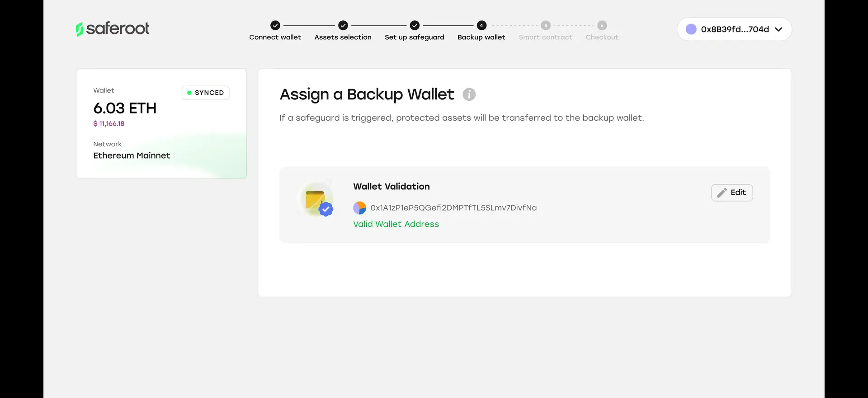Click the Set up safeguard step checkmark
This screenshot has width=868, height=398.
tap(414, 25)
